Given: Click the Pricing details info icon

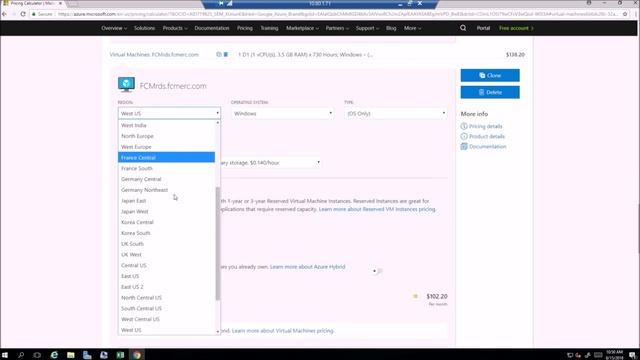Looking at the screenshot, I should coord(464,127).
